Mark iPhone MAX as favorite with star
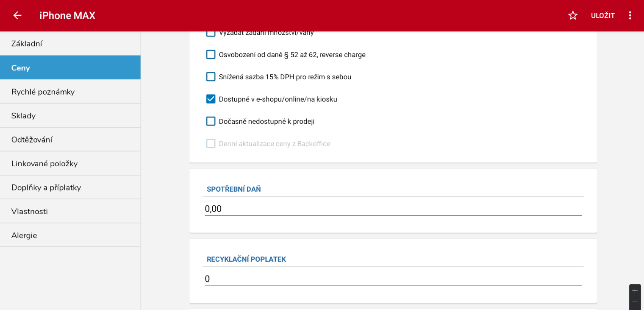644x310 pixels. (x=573, y=16)
